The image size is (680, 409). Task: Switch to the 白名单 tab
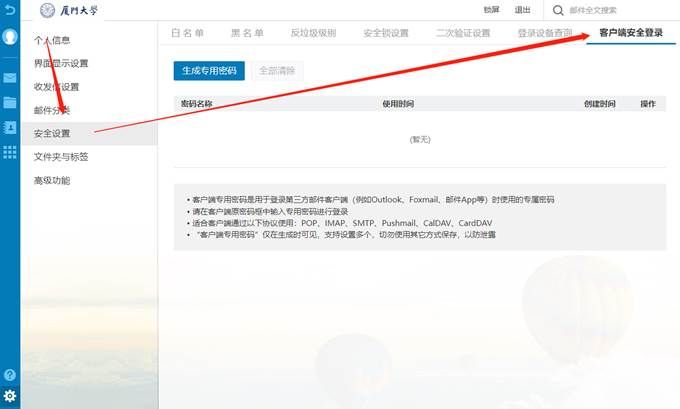click(187, 33)
